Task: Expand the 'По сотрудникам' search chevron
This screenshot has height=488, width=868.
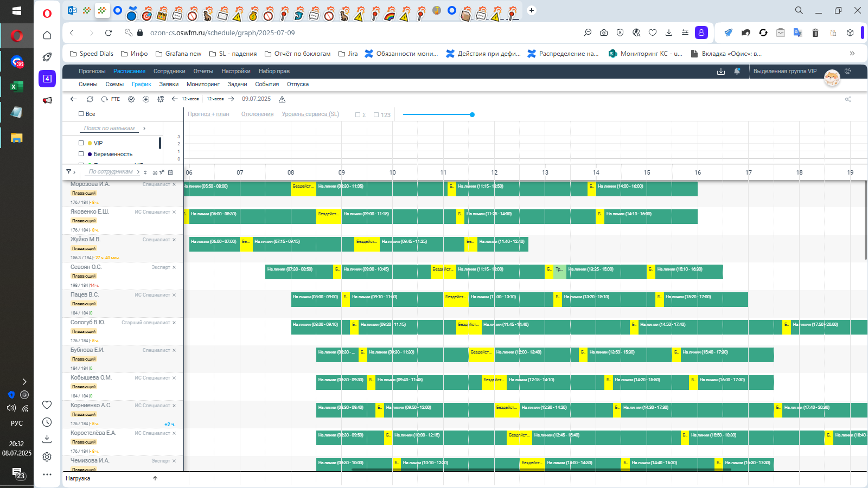Action: pyautogui.click(x=138, y=172)
